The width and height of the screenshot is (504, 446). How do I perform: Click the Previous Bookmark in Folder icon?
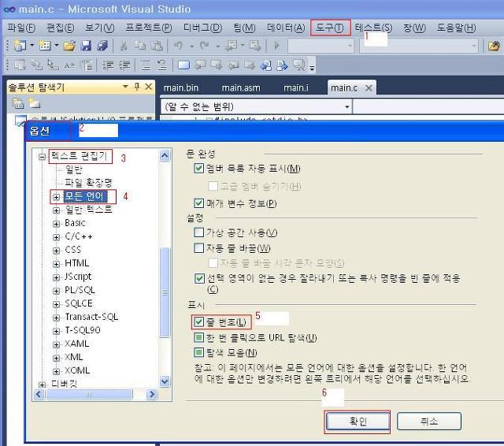click(234, 65)
